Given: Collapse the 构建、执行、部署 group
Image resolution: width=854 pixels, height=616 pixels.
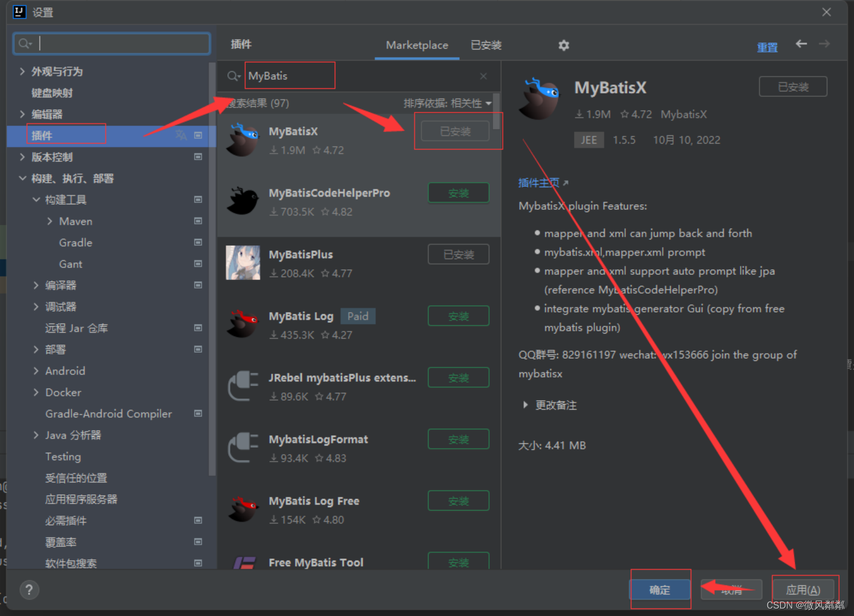Looking at the screenshot, I should (x=22, y=179).
